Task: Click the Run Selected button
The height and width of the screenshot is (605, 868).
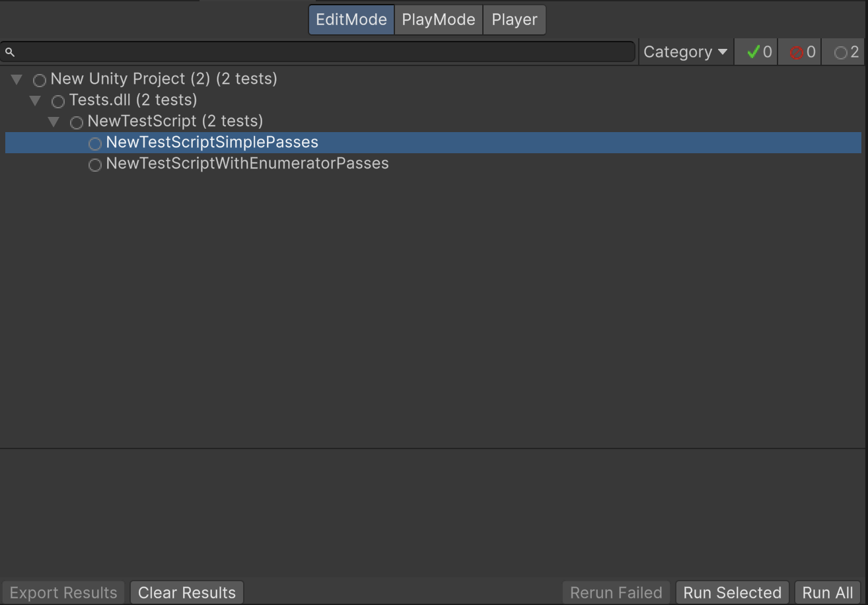Action: pyautogui.click(x=732, y=592)
